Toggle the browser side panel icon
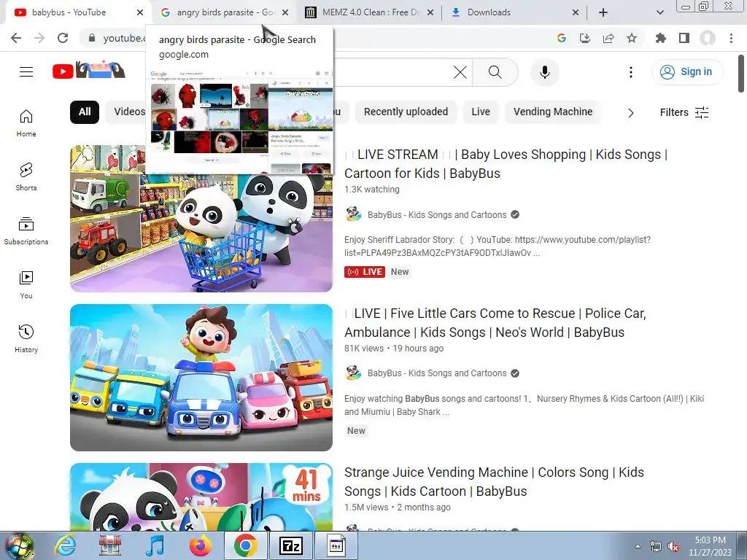Viewport: 747px width, 560px height. (684, 38)
